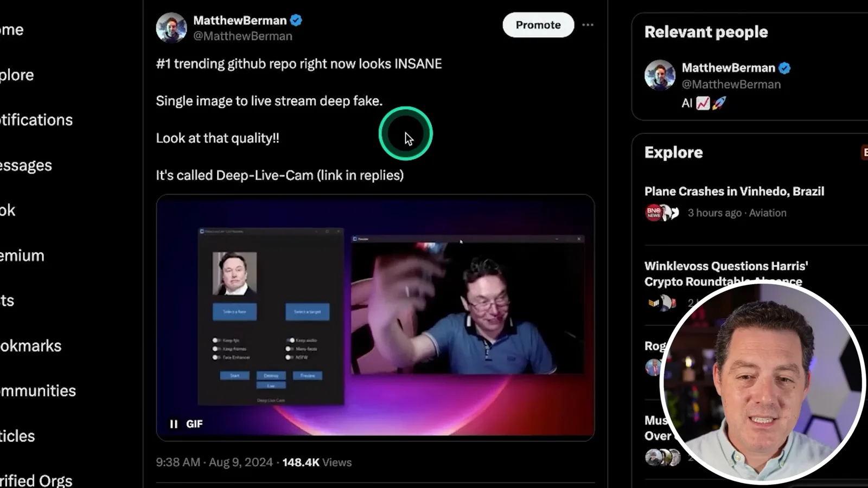The image size is (868, 488).
Task: Click the Deep-Live-Cam GIF preview
Action: point(375,318)
